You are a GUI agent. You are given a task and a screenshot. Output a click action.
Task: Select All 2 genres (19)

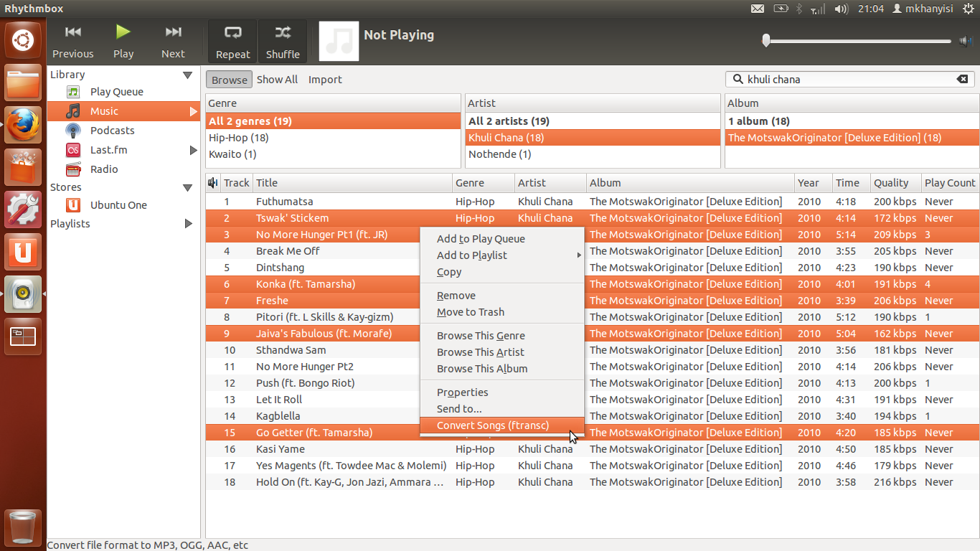pyautogui.click(x=333, y=121)
